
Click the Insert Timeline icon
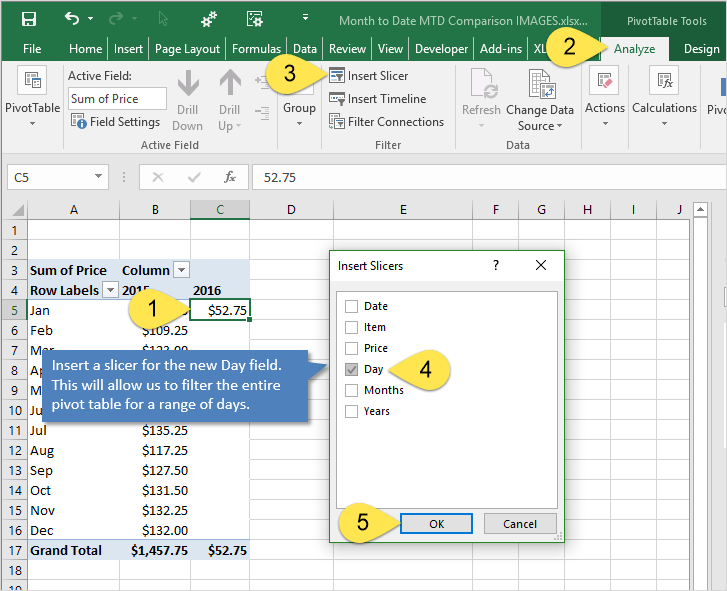337,99
